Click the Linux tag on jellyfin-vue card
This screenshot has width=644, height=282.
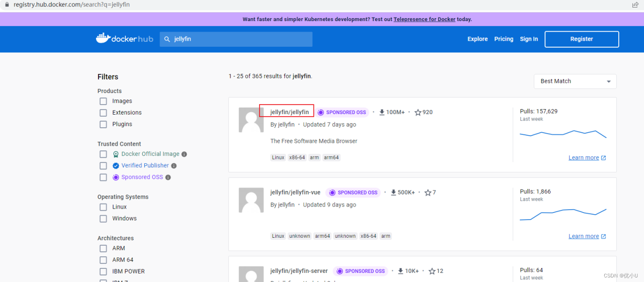278,236
